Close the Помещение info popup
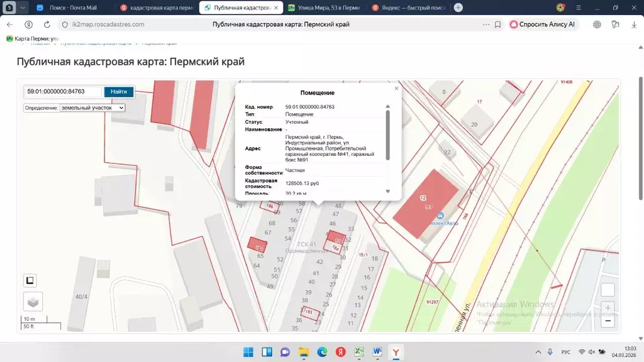Screen dimensions: 644x362 [396, 89]
